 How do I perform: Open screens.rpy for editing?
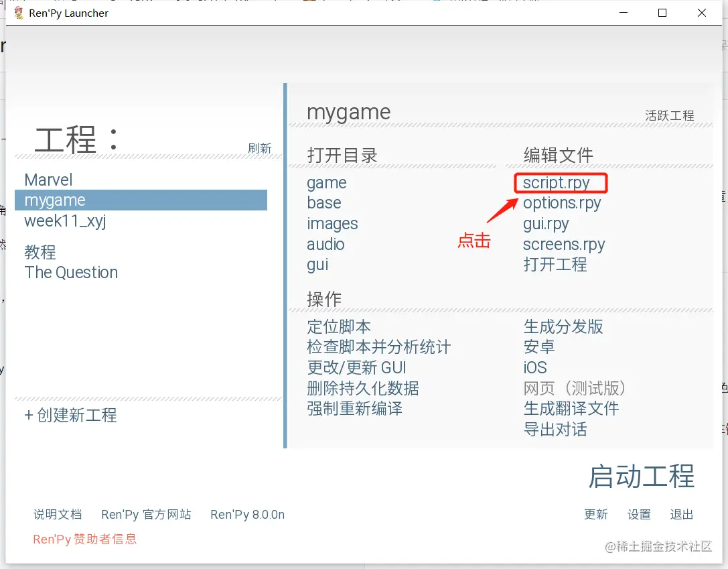(564, 244)
